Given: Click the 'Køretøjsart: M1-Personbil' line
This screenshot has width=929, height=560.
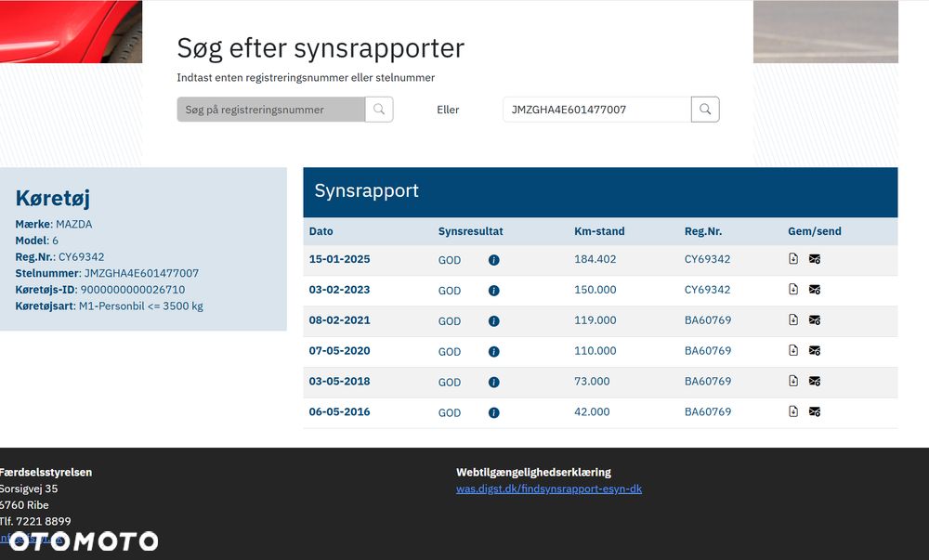Looking at the screenshot, I should (109, 306).
